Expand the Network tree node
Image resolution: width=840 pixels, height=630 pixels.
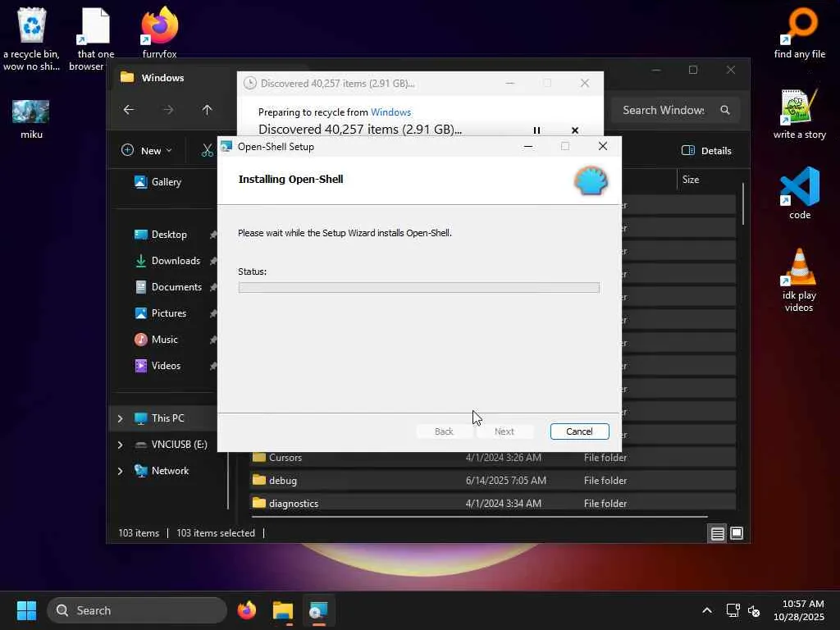pyautogui.click(x=120, y=471)
